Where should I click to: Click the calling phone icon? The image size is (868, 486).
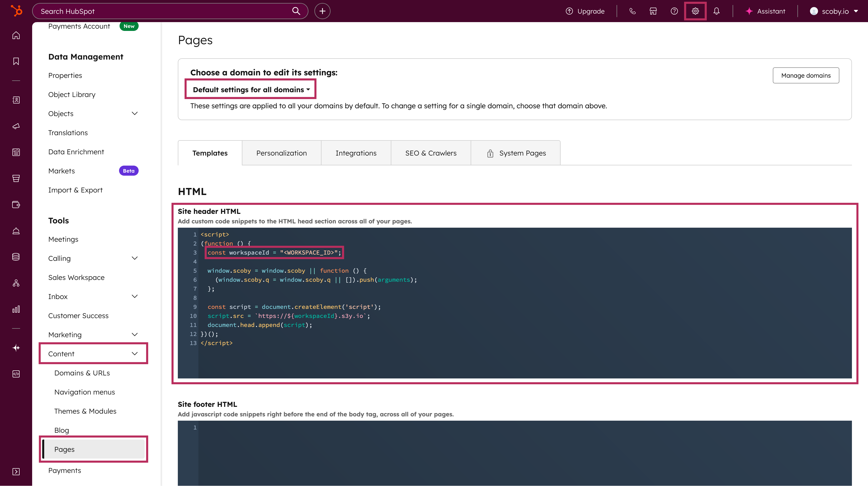[x=632, y=11]
